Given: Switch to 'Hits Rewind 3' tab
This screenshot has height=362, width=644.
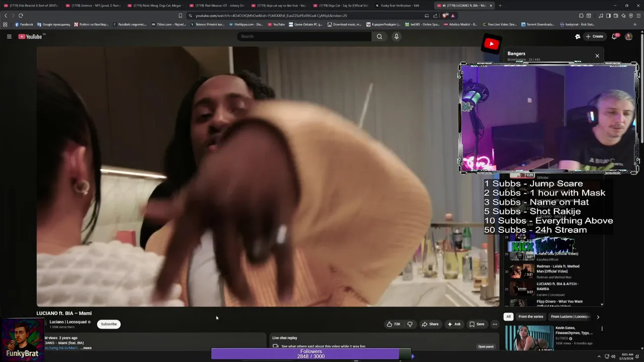Looking at the screenshot, I should (31, 6).
